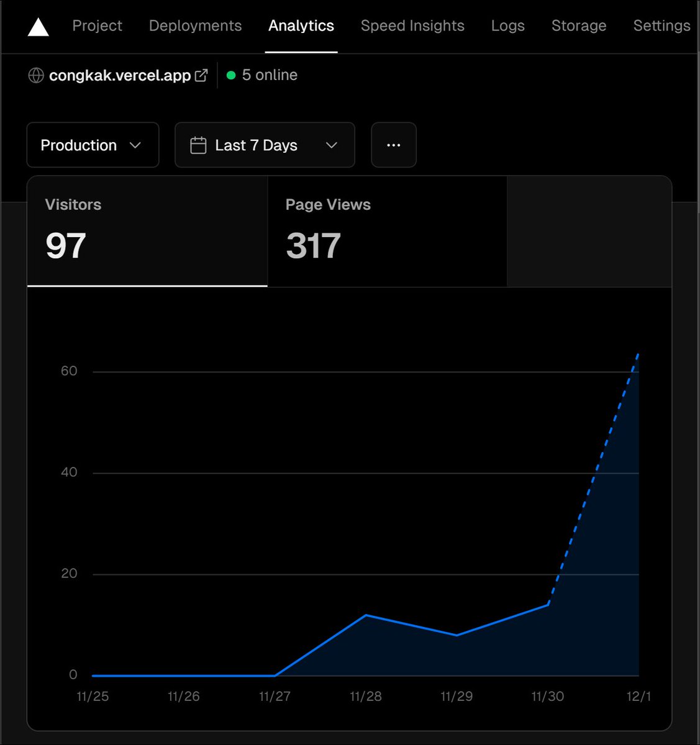Click the 11/25 date label on chart
Viewport: 700px width, 745px height.
coord(93,696)
